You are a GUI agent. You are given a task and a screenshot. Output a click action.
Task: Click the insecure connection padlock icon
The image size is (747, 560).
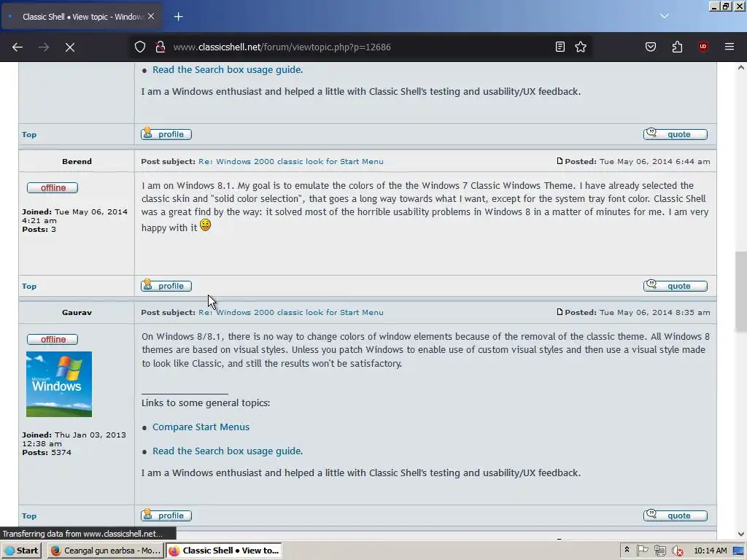click(x=160, y=47)
